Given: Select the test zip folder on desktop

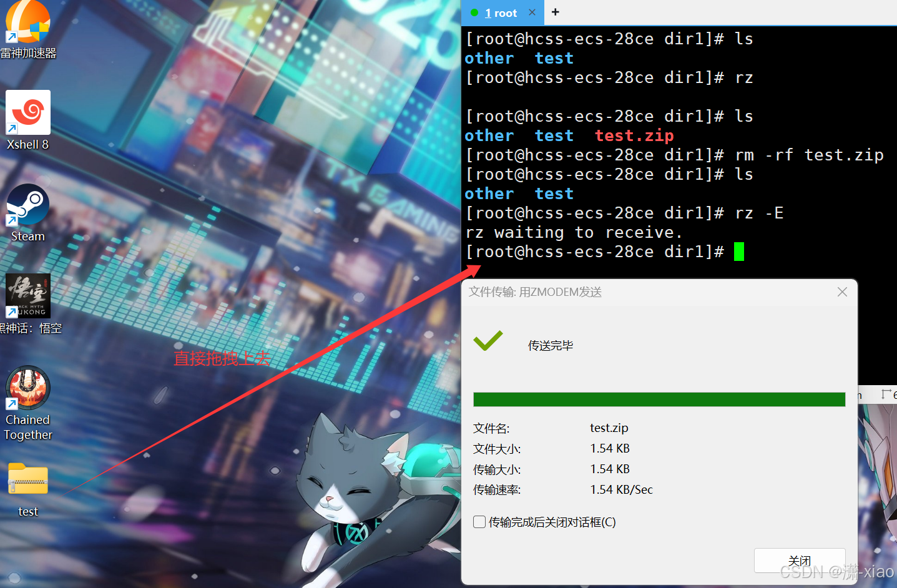Looking at the screenshot, I should click(x=28, y=489).
